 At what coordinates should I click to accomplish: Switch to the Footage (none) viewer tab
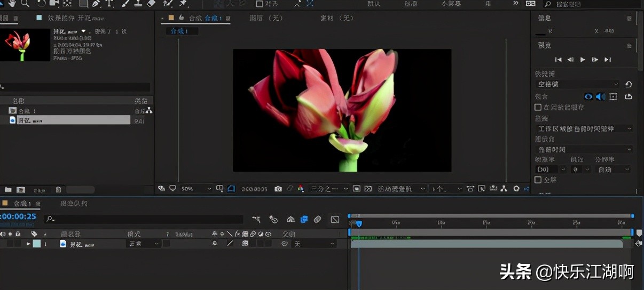337,18
